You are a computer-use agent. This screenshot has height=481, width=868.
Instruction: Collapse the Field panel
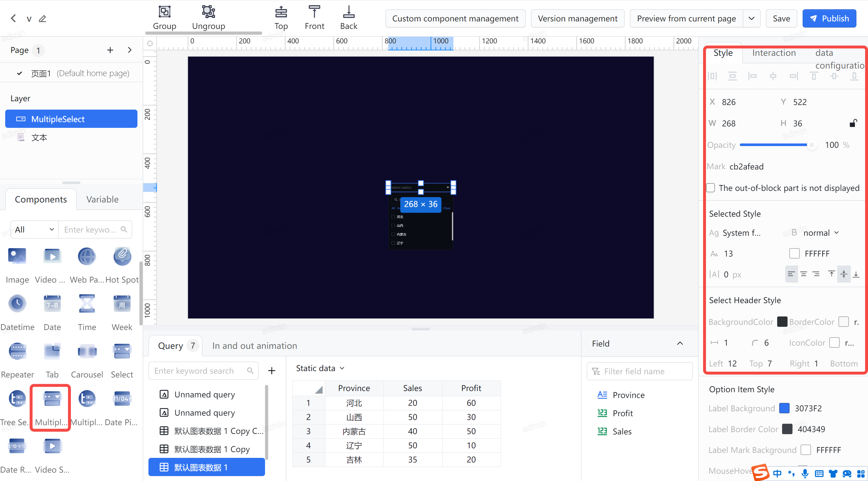point(680,344)
